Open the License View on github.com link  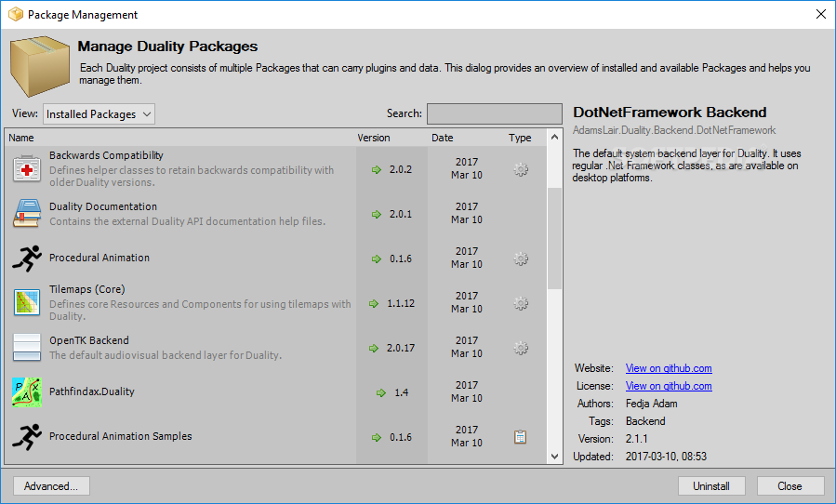pyautogui.click(x=669, y=386)
